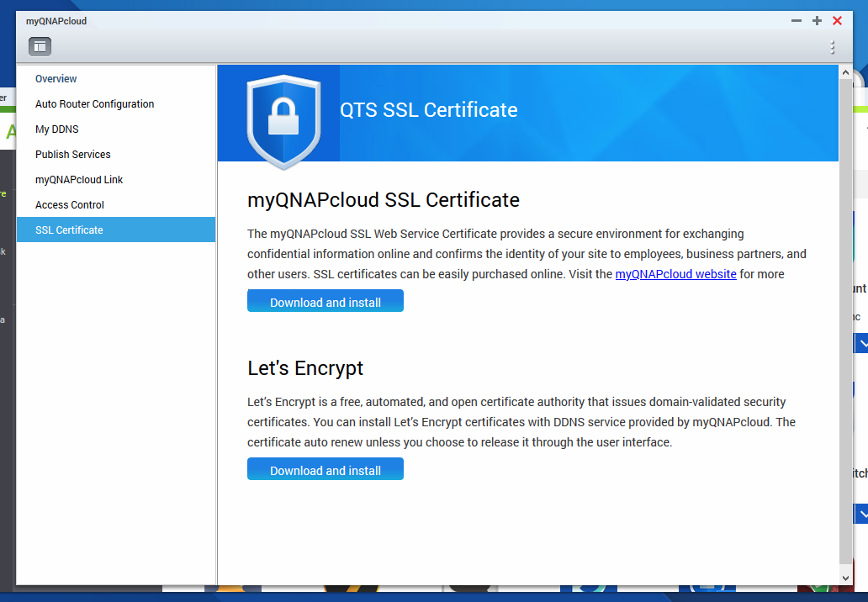Click the scrollbar down arrow
The height and width of the screenshot is (602, 868).
pyautogui.click(x=845, y=577)
